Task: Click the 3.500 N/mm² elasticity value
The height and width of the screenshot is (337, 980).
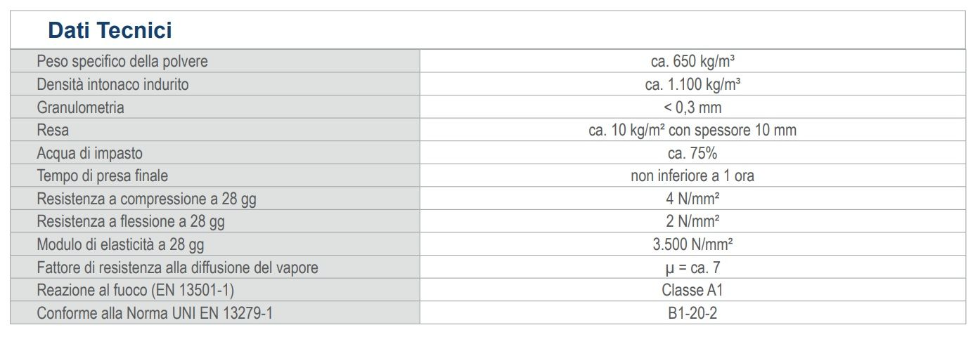Action: coord(692,244)
